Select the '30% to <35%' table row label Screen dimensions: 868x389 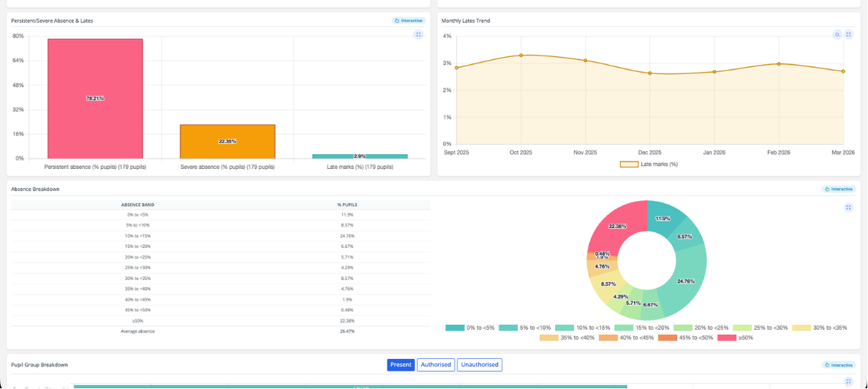point(137,278)
